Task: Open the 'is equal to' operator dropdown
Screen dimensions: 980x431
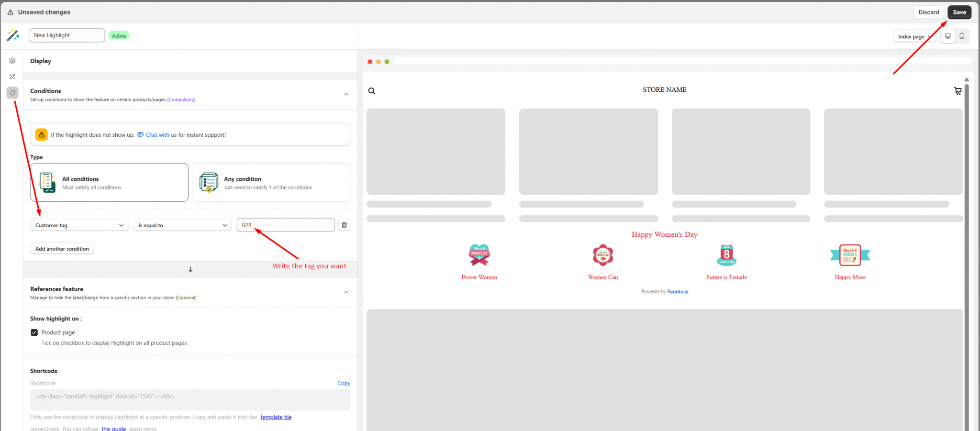Action: click(182, 225)
